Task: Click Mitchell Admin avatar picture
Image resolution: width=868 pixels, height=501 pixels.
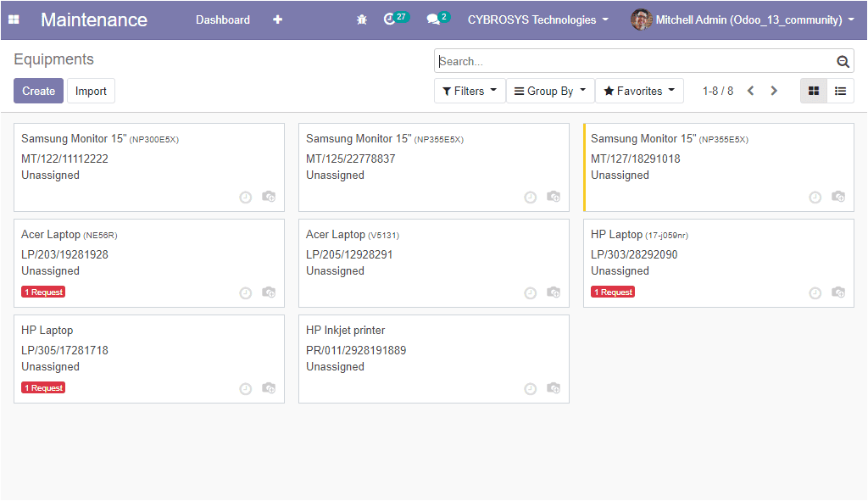Action: pos(641,19)
